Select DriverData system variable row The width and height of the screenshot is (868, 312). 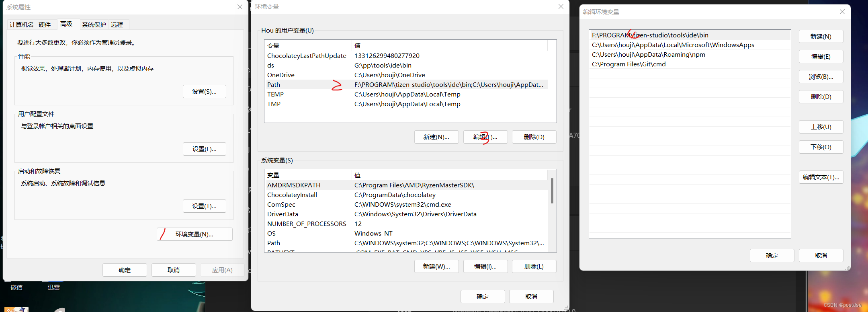tap(406, 214)
